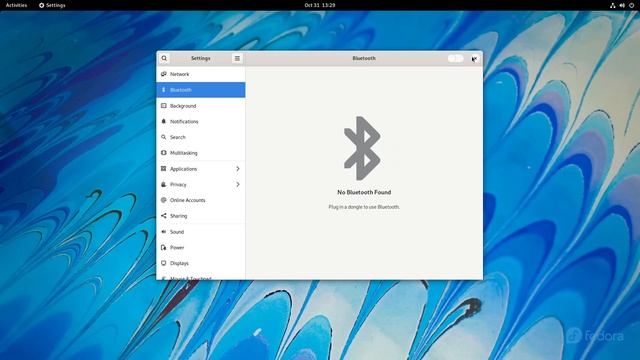Click the Applications grid icon
640x360 pixels.
tap(164, 169)
